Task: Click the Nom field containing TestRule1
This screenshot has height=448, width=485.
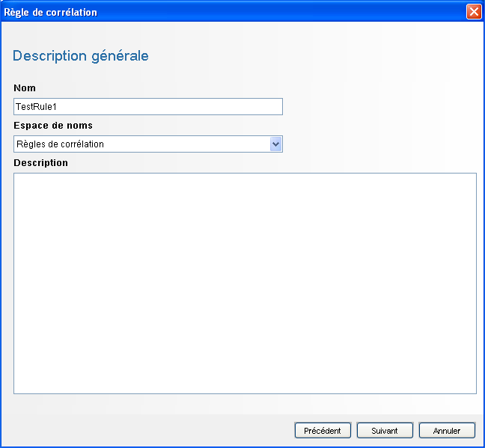Action: tap(148, 107)
